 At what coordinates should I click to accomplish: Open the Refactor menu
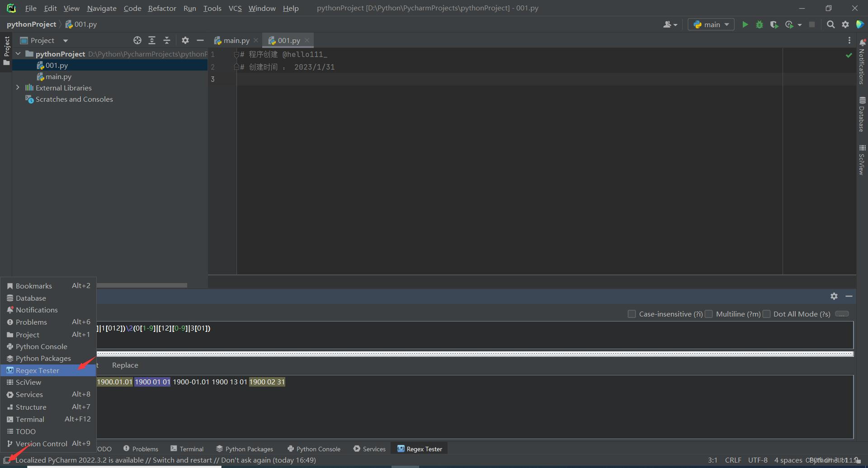(162, 8)
